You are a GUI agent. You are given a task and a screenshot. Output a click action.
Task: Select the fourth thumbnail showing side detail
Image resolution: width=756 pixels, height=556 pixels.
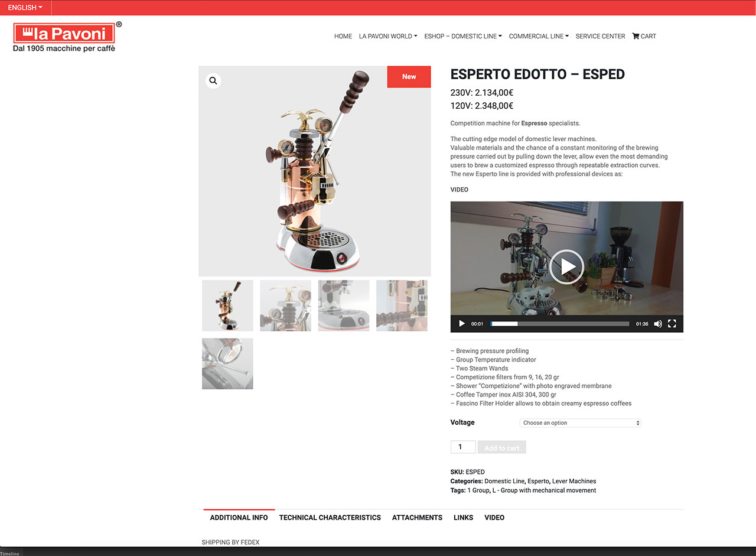coord(402,305)
